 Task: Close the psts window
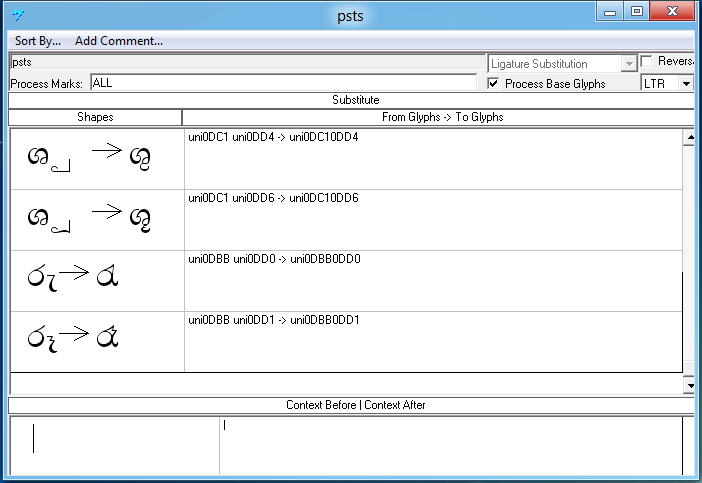click(672, 11)
